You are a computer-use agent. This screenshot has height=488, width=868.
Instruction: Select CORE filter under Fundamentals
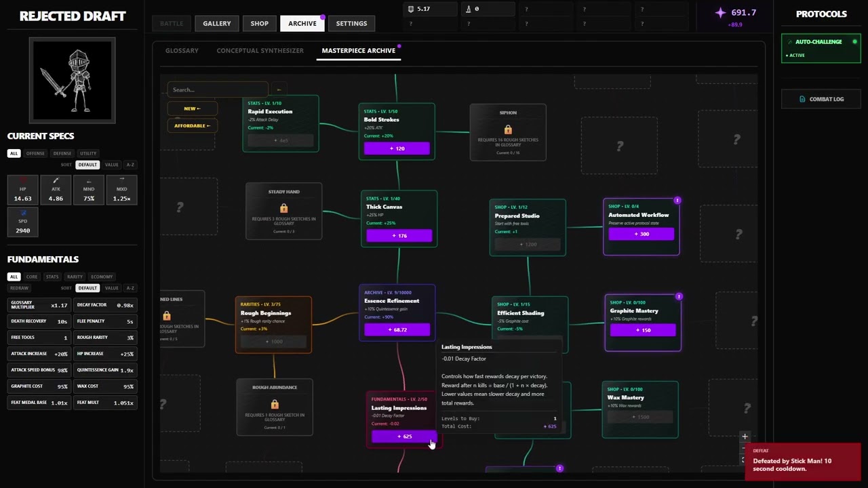tap(32, 277)
